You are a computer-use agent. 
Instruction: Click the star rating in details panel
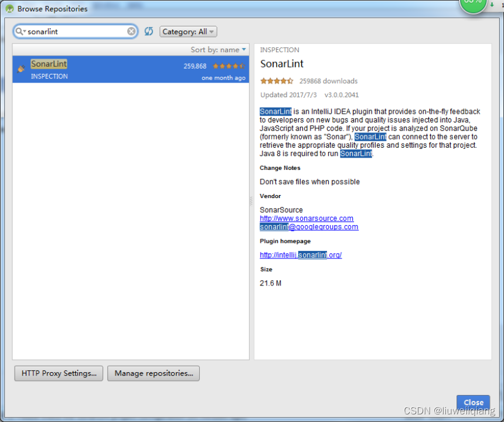tap(277, 81)
